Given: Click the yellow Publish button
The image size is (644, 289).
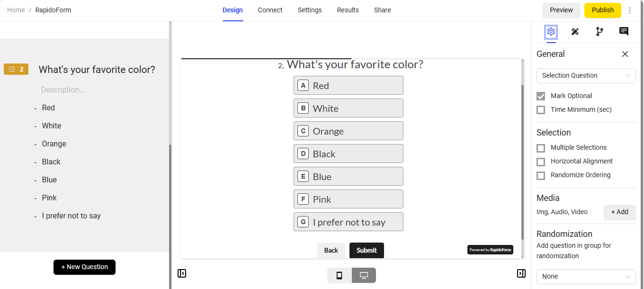Looking at the screenshot, I should click(x=603, y=10).
